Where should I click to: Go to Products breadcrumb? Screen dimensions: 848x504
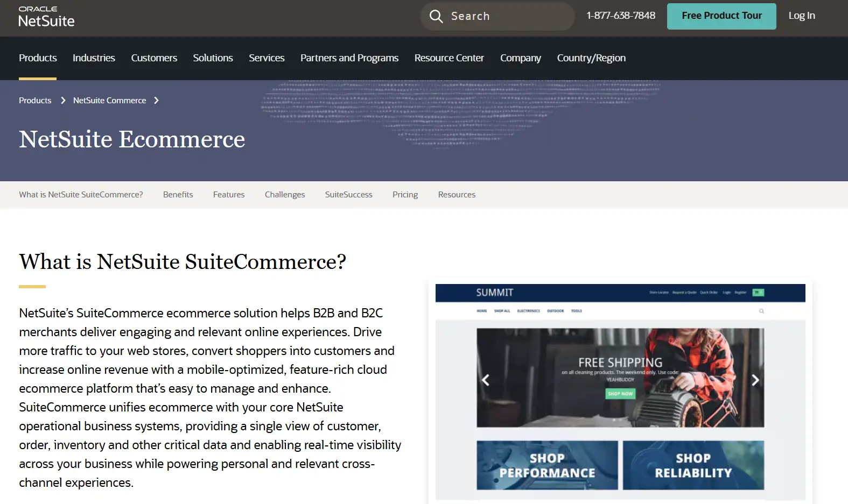point(35,101)
